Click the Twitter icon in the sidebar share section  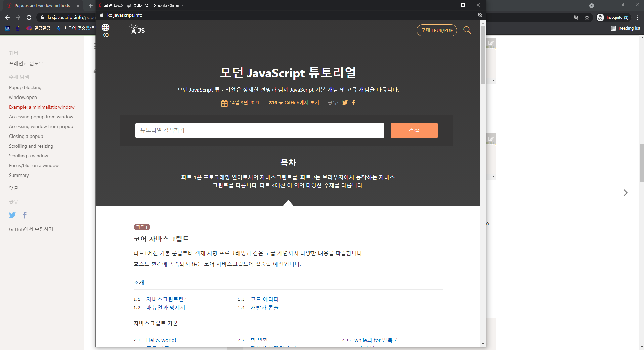[x=12, y=215]
